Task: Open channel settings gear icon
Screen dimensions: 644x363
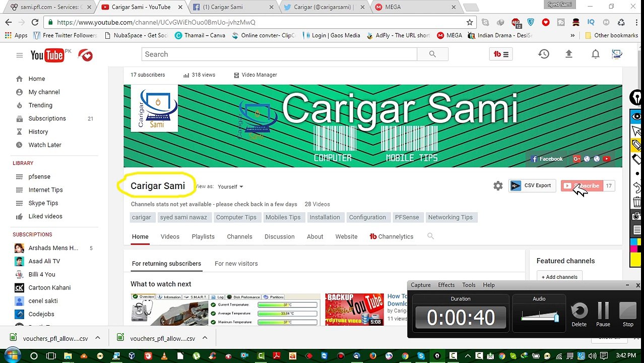Action: point(498,186)
